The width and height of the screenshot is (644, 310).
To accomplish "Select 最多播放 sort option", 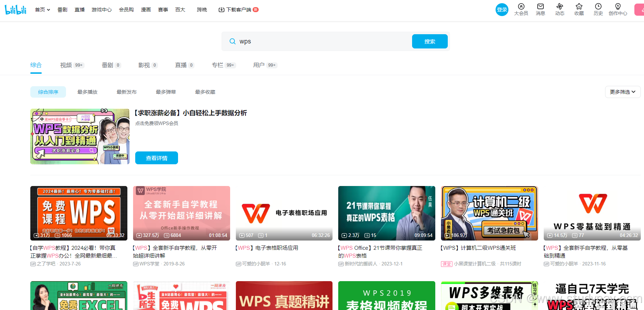I will pyautogui.click(x=87, y=92).
